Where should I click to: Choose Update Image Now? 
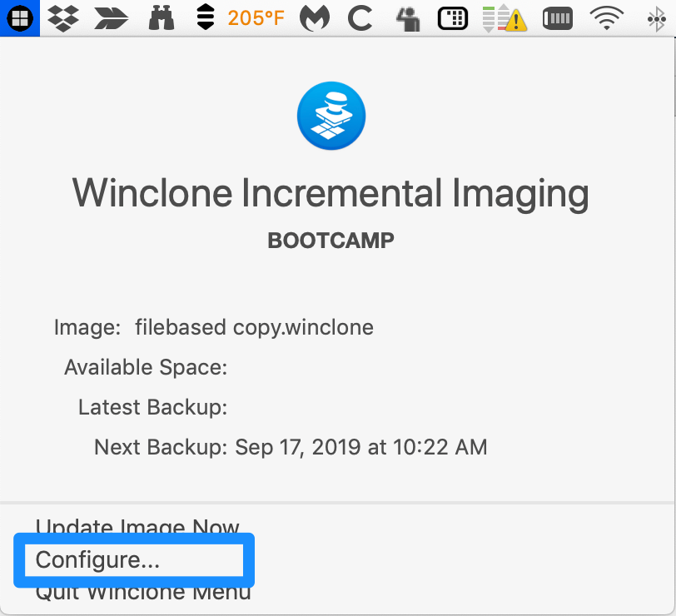(x=137, y=527)
